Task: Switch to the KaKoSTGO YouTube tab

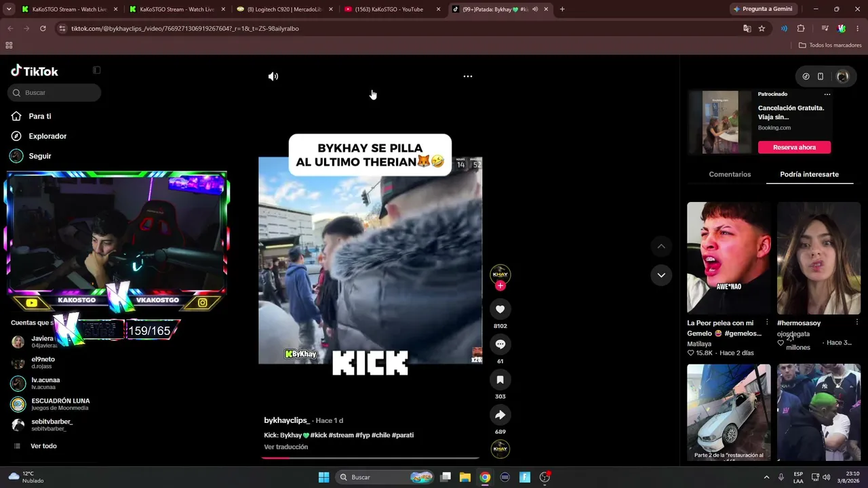Action: coord(392,9)
